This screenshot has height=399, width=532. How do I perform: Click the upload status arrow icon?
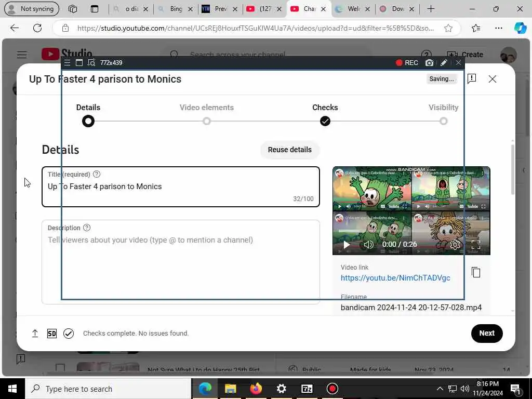(x=35, y=334)
